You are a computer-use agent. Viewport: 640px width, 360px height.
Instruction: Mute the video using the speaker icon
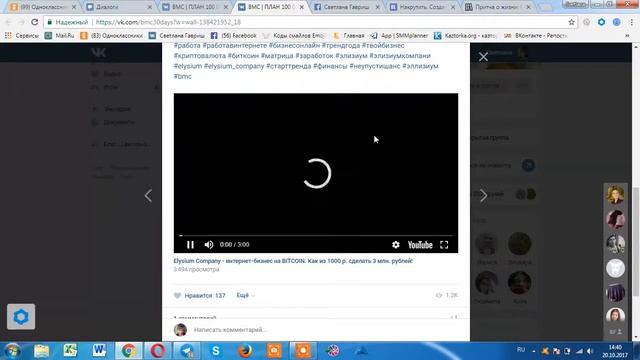[x=209, y=244]
